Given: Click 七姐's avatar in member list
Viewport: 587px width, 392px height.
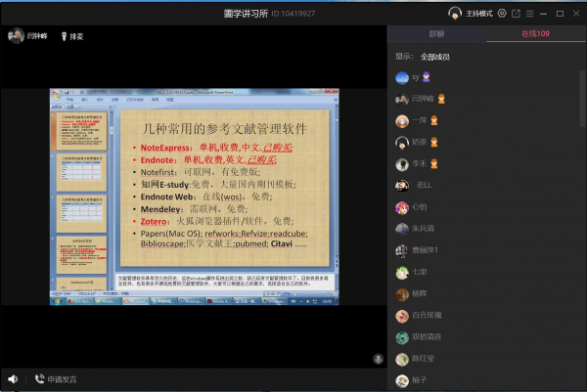Looking at the screenshot, I should [402, 273].
